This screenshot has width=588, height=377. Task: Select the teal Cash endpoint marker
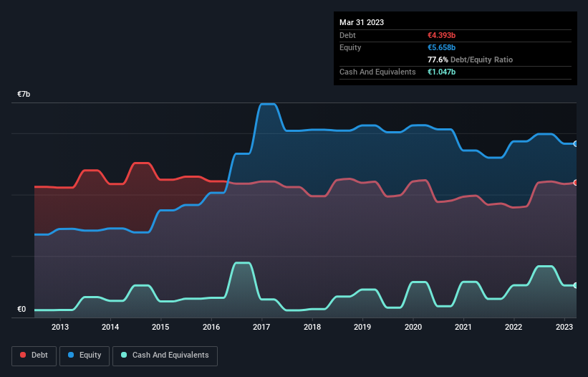576,285
